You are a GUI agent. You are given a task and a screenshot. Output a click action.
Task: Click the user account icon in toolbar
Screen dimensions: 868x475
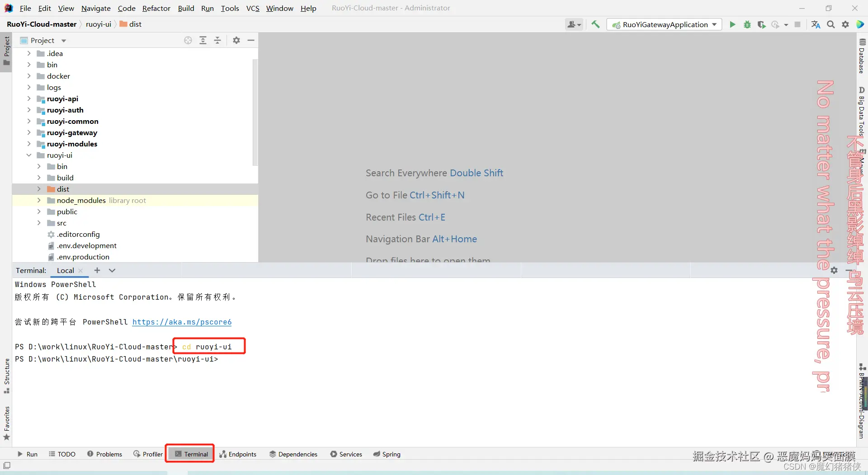click(574, 24)
